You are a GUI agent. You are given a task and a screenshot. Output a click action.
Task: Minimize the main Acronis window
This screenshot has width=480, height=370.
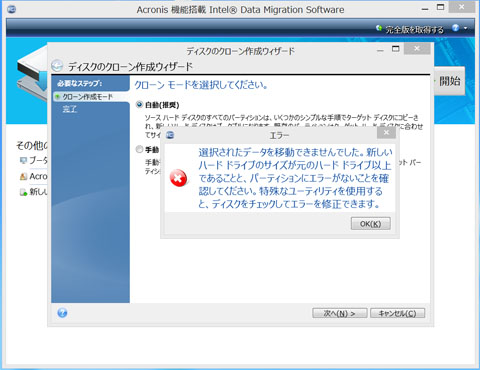(425, 9)
